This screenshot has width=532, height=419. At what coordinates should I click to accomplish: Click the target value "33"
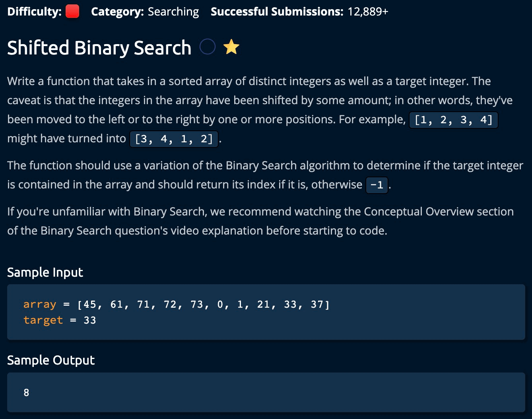pos(90,320)
